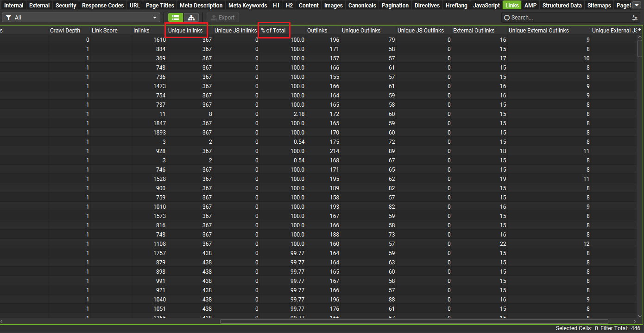The image size is (644, 333).
Task: Click the left scroll arrow at bottom
Action: pos(2,321)
